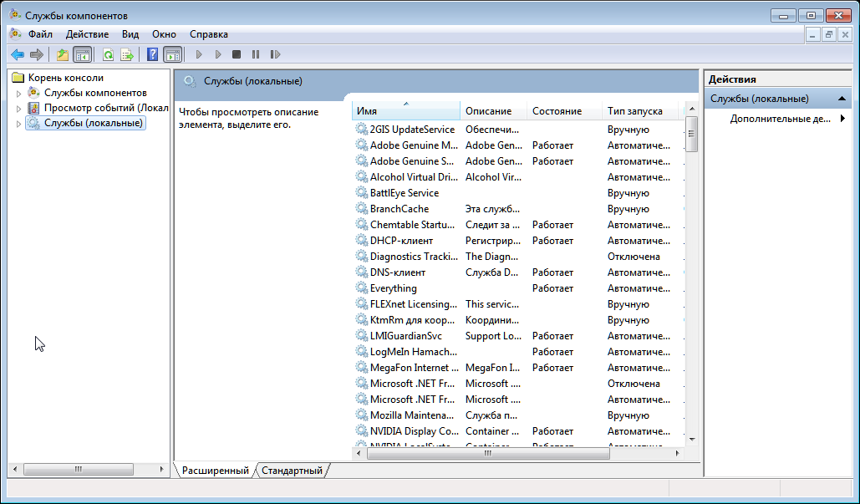Viewport: 860px width, 504px height.
Task: Click gear icon of NVIDIA Display Co... service
Action: point(361,431)
